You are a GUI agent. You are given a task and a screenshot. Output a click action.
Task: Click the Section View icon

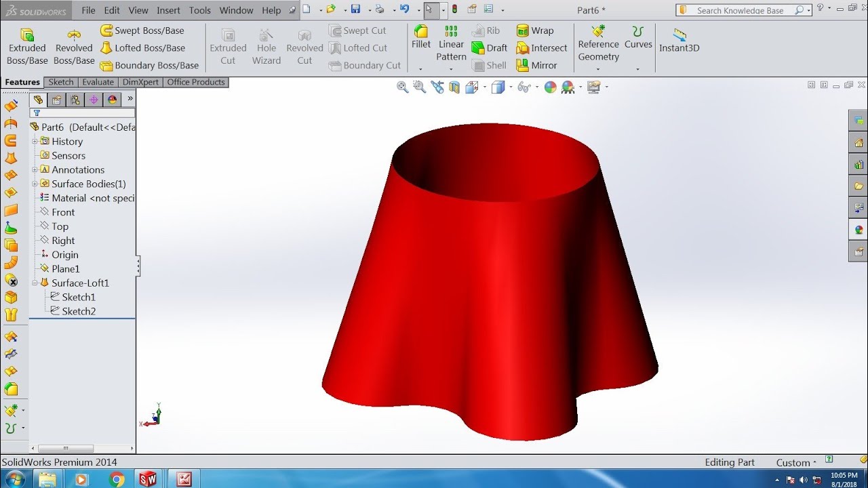click(454, 87)
